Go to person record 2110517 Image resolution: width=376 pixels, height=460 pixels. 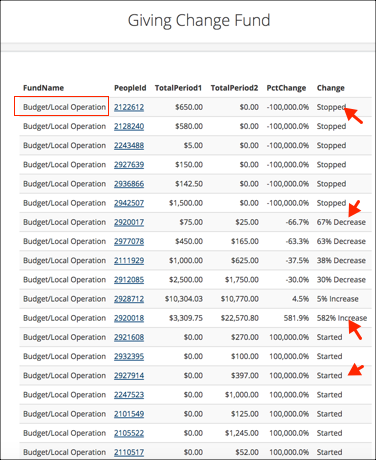pyautogui.click(x=129, y=452)
